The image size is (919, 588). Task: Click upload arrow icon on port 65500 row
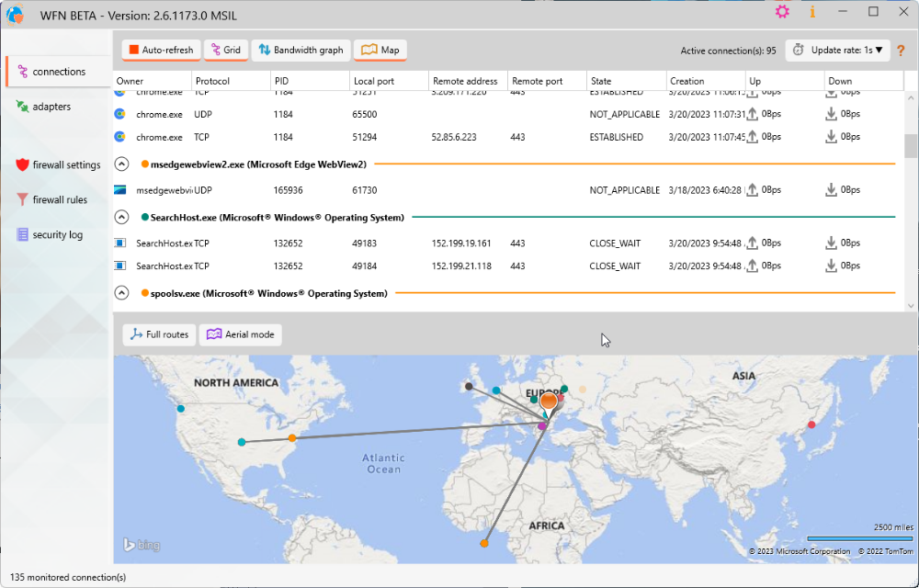[x=753, y=114]
